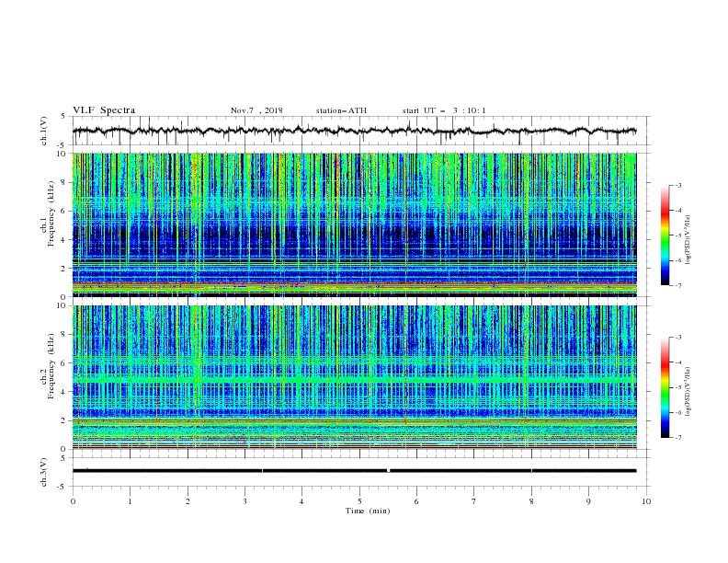Click time axis tick label "2"
The image size is (728, 563).
coord(188,501)
